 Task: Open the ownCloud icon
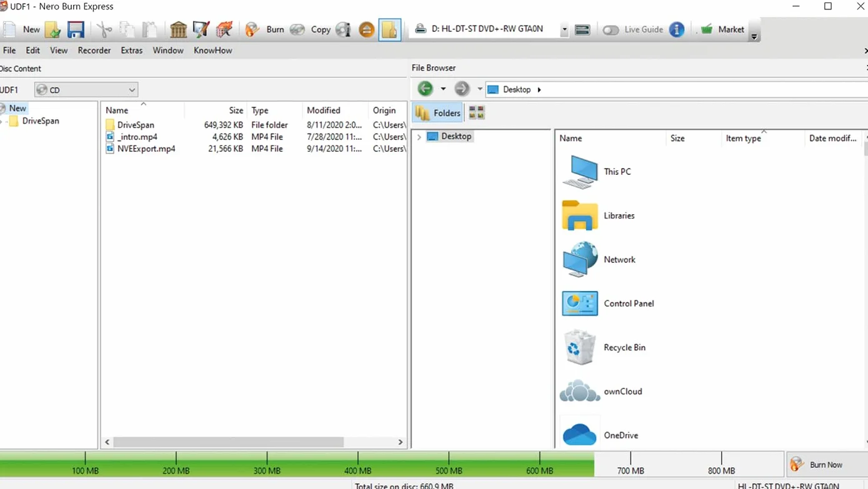tap(580, 392)
